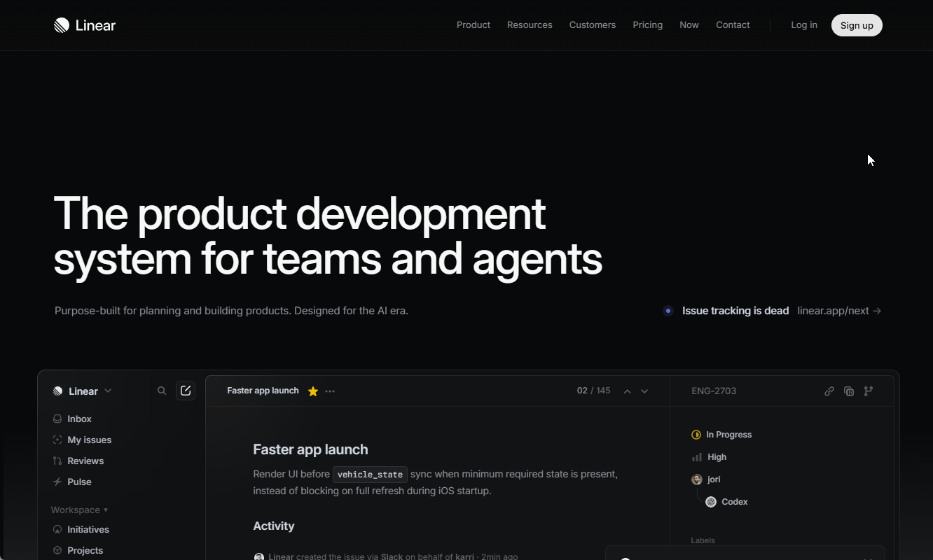Select My issues in the sidebar
Image resolution: width=933 pixels, height=560 pixels.
tap(83, 440)
